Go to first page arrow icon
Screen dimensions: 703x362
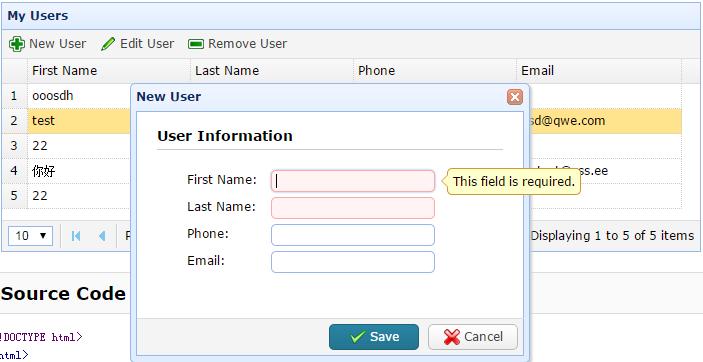click(x=76, y=236)
